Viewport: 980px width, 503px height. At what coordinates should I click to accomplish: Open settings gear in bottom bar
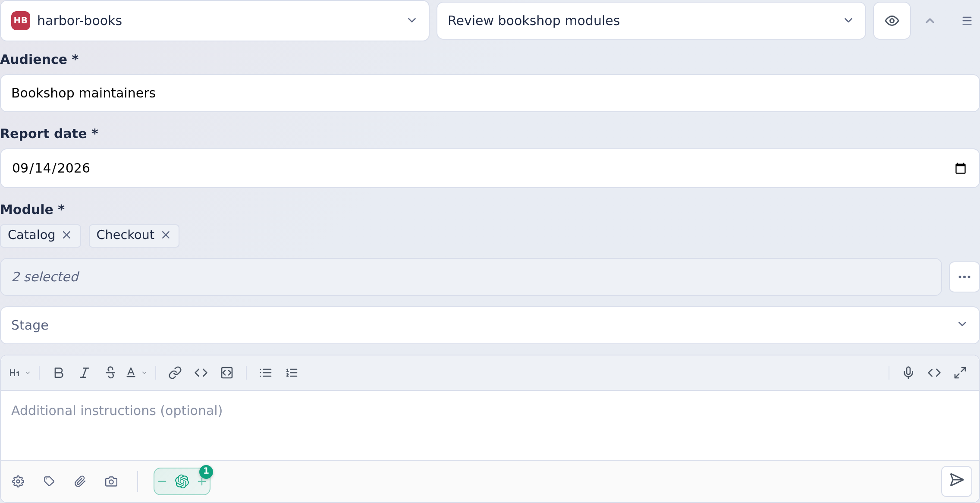pyautogui.click(x=18, y=481)
